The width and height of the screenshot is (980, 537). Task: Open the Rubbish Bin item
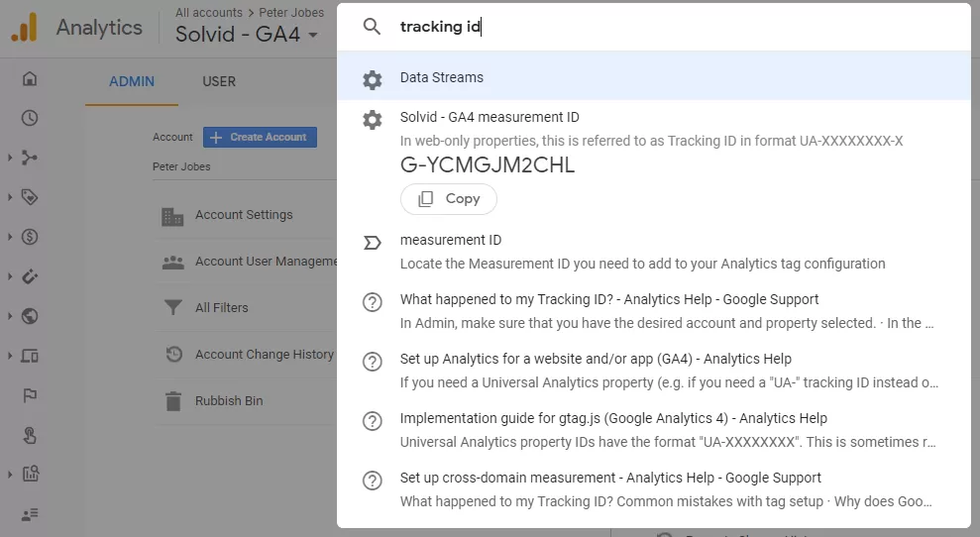point(229,400)
